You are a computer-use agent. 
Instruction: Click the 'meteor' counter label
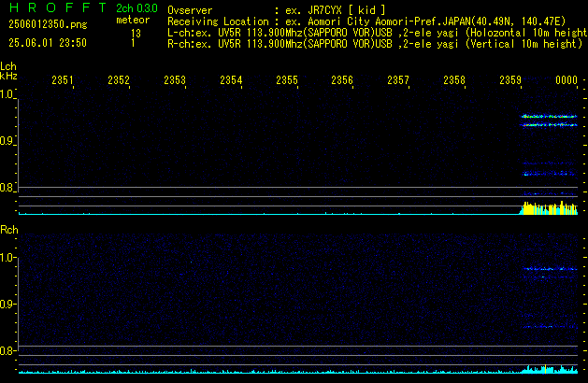(133, 20)
